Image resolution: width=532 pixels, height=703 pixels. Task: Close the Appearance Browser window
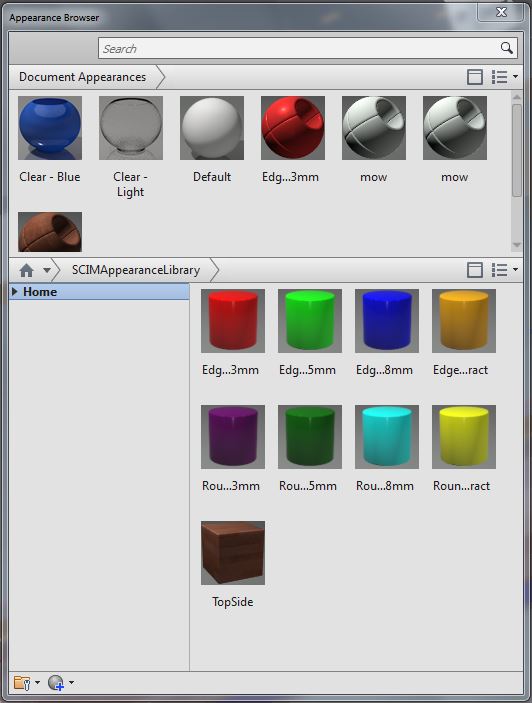pyautogui.click(x=501, y=12)
